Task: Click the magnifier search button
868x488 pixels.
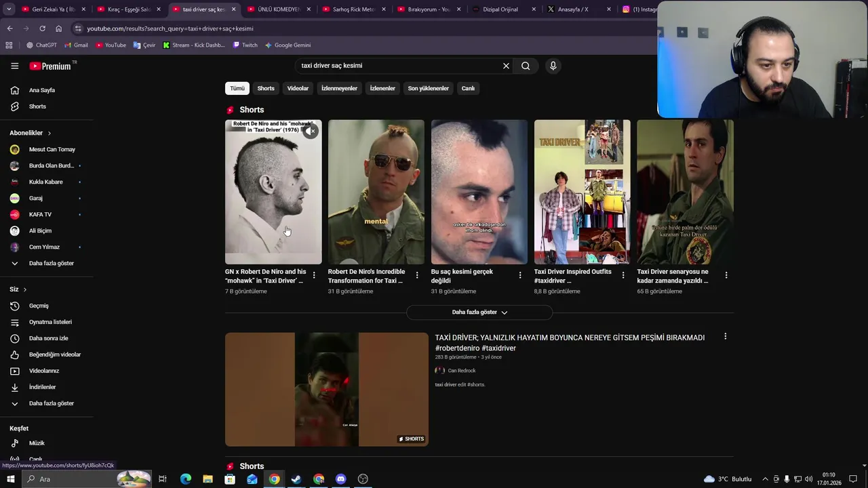Action: click(526, 66)
